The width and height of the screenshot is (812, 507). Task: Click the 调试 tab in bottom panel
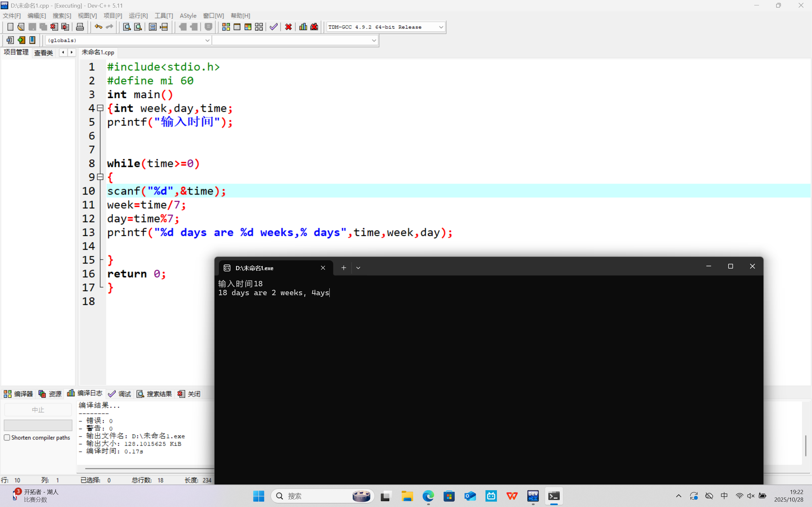tap(120, 394)
